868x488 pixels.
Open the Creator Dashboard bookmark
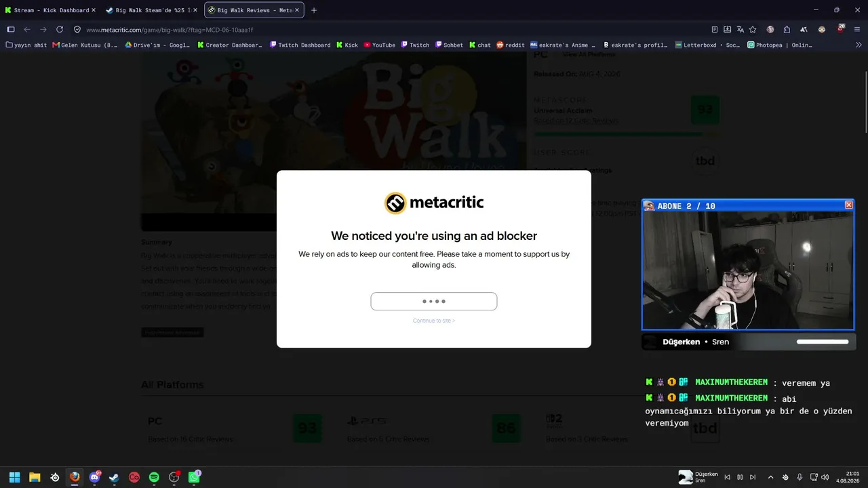(x=229, y=45)
